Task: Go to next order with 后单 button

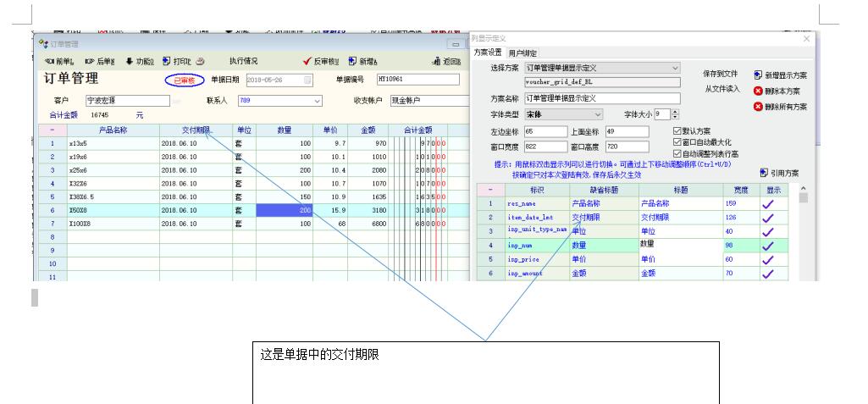Action: 100,62
